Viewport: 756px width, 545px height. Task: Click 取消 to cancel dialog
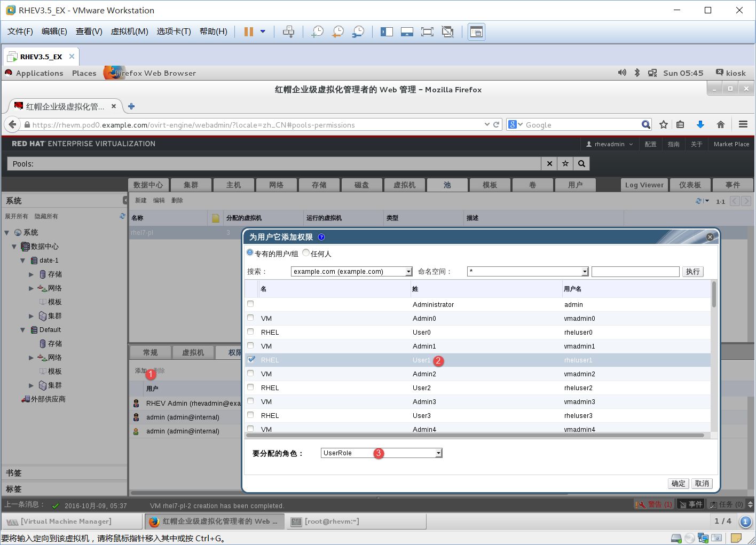point(702,484)
